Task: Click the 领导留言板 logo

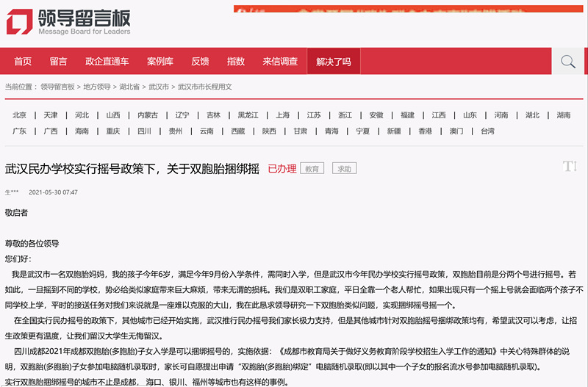Action: click(x=68, y=21)
